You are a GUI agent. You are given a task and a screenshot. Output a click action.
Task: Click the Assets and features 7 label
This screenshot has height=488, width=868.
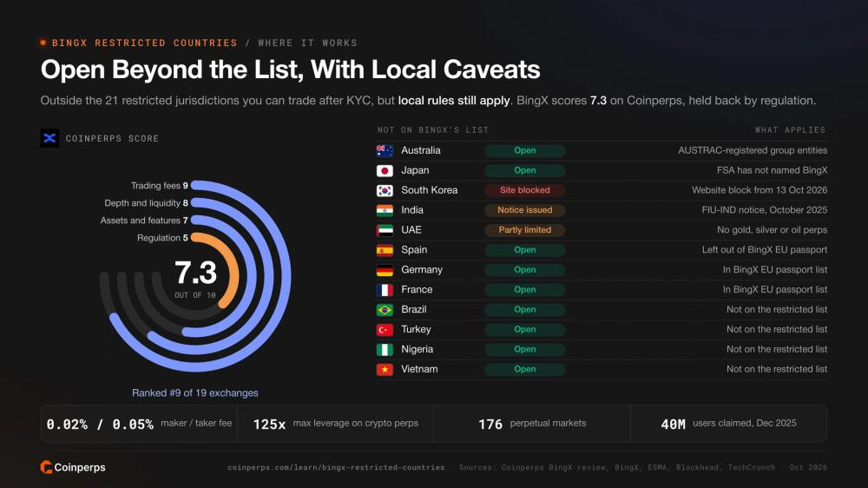point(144,221)
